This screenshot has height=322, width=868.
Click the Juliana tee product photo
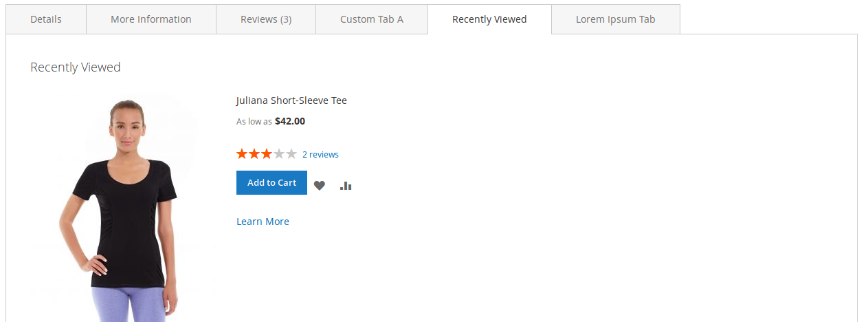117,206
